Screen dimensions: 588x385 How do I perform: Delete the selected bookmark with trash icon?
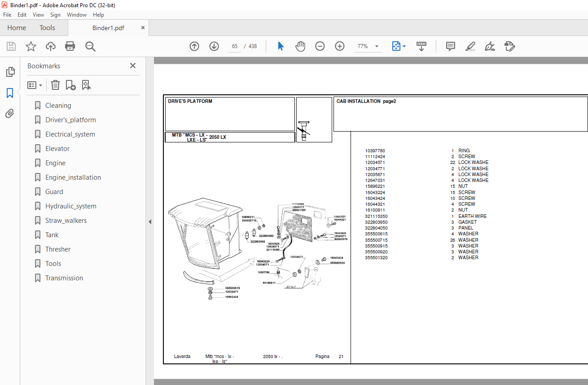(55, 85)
